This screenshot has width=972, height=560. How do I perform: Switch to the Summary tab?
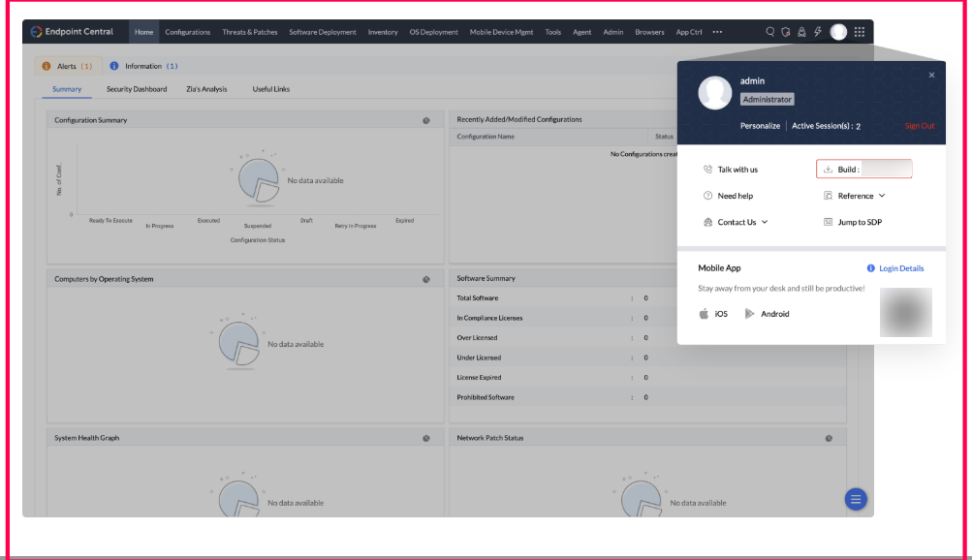pyautogui.click(x=67, y=89)
